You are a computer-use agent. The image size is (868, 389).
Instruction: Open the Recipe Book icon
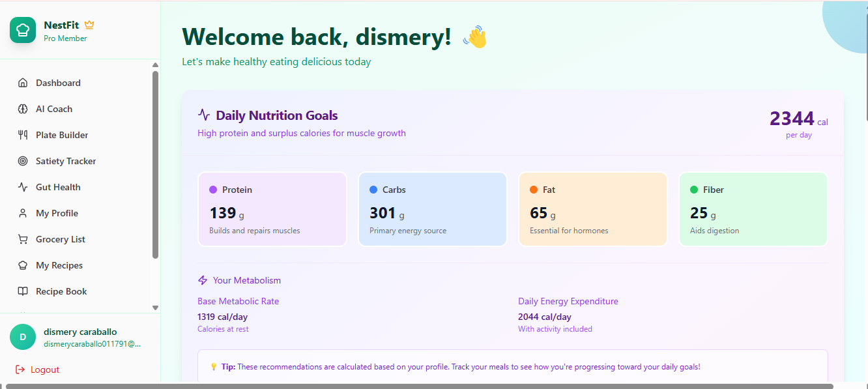click(24, 291)
